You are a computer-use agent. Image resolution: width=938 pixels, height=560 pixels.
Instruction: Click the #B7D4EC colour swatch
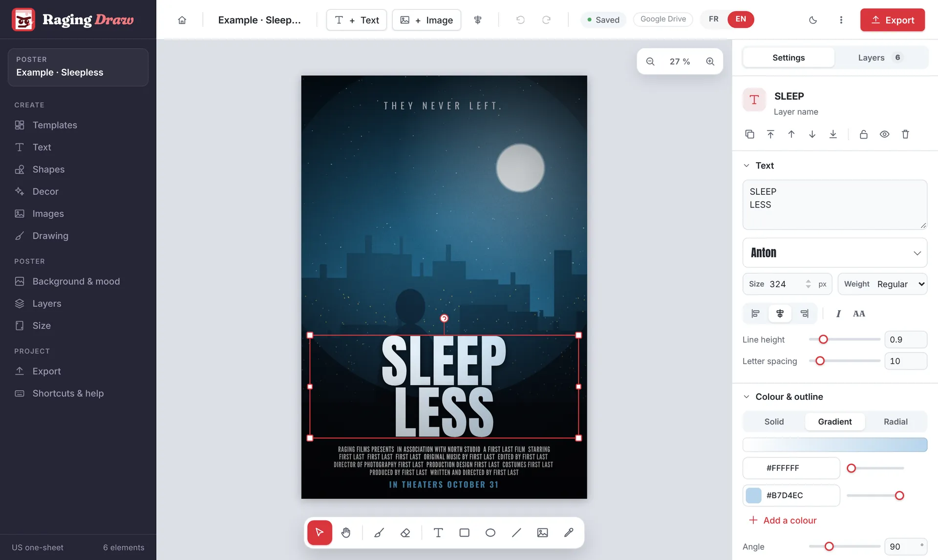pyautogui.click(x=753, y=496)
